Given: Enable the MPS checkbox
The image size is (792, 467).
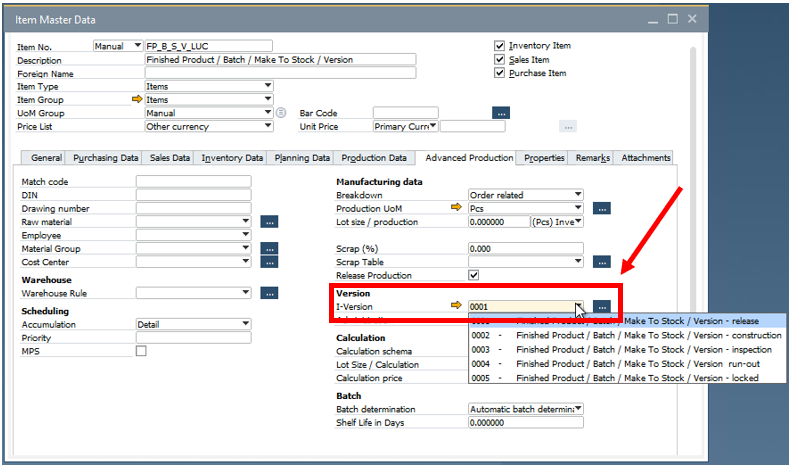Looking at the screenshot, I should point(141,350).
